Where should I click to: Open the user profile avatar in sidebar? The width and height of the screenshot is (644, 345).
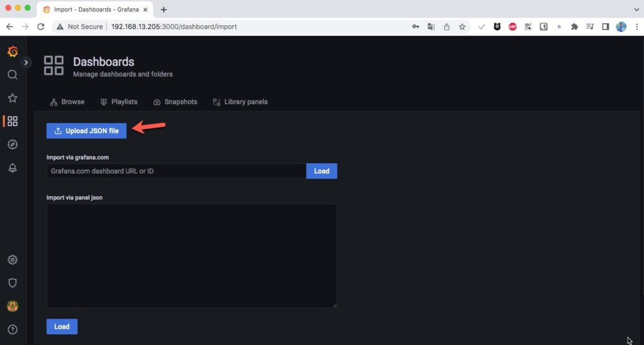(x=13, y=306)
